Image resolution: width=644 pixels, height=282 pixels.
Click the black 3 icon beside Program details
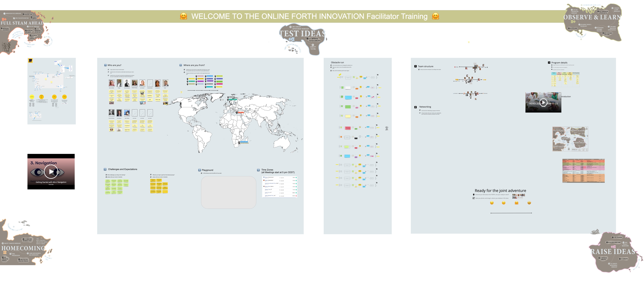point(549,63)
